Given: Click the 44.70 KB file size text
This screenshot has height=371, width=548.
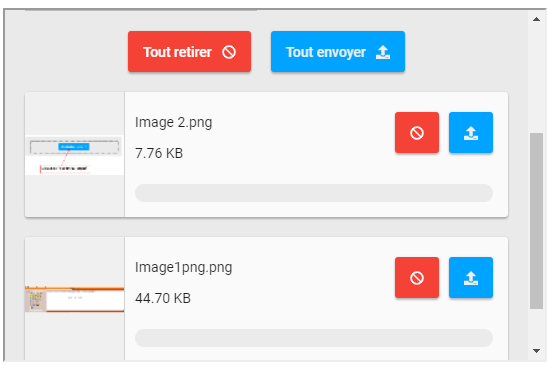Looking at the screenshot, I should 163,298.
